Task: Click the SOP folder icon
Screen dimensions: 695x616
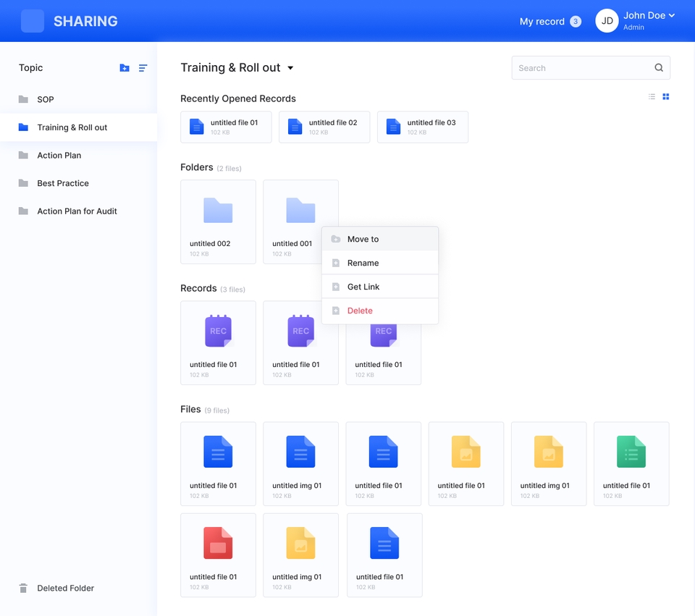Action: click(x=23, y=99)
